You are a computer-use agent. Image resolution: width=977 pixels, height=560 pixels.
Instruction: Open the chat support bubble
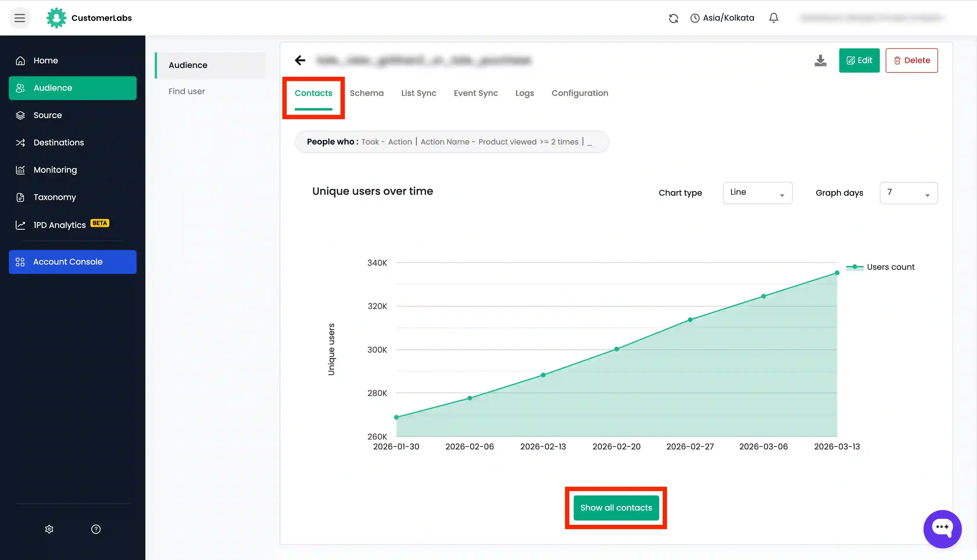point(942,529)
